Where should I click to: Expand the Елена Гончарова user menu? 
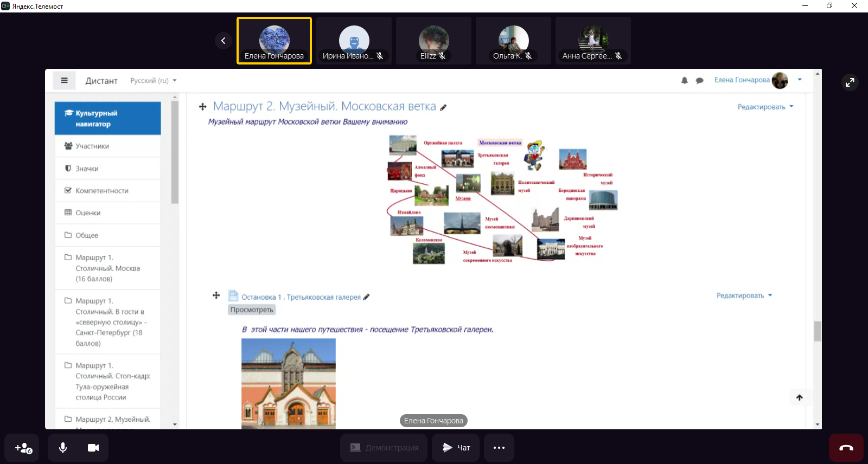click(x=799, y=80)
